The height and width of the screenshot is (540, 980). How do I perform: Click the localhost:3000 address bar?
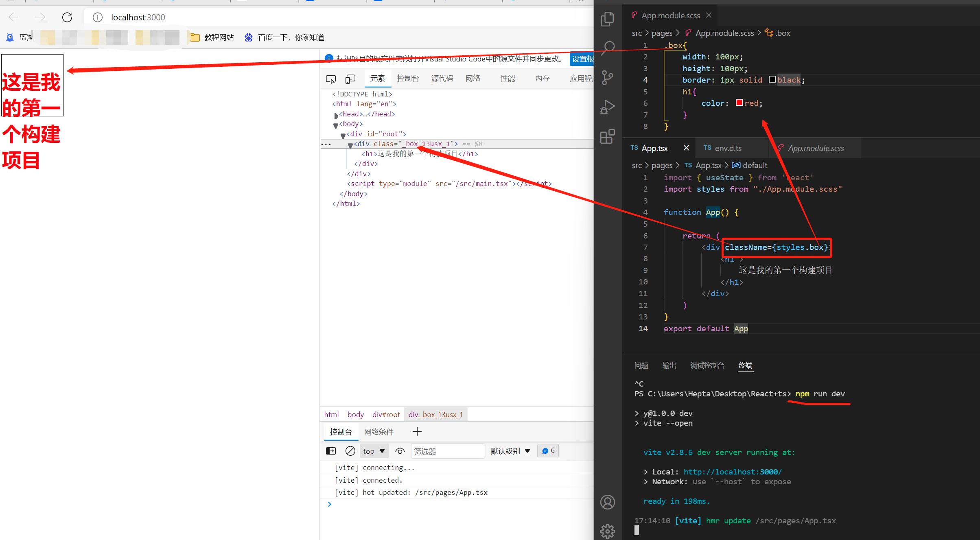tap(338, 17)
